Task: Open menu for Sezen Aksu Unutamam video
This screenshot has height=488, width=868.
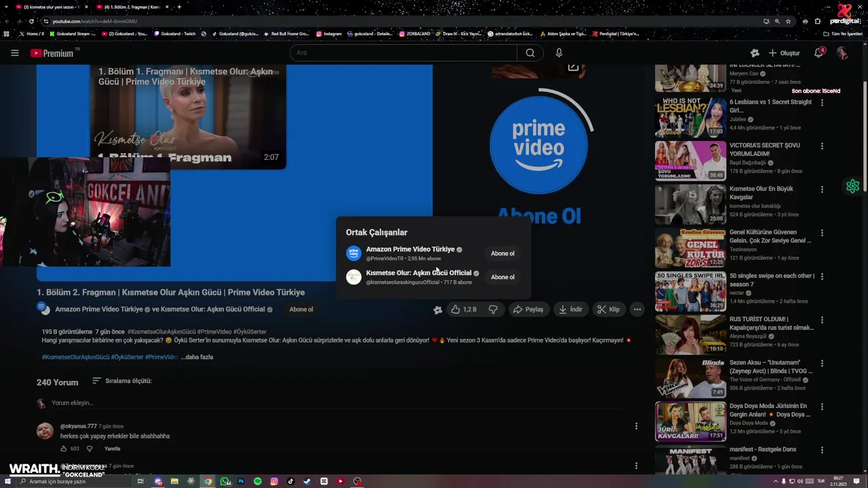Action: 822,363
